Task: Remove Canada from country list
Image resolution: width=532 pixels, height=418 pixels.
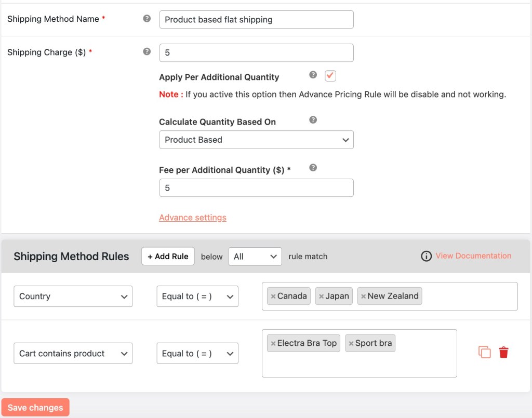Action: 273,296
